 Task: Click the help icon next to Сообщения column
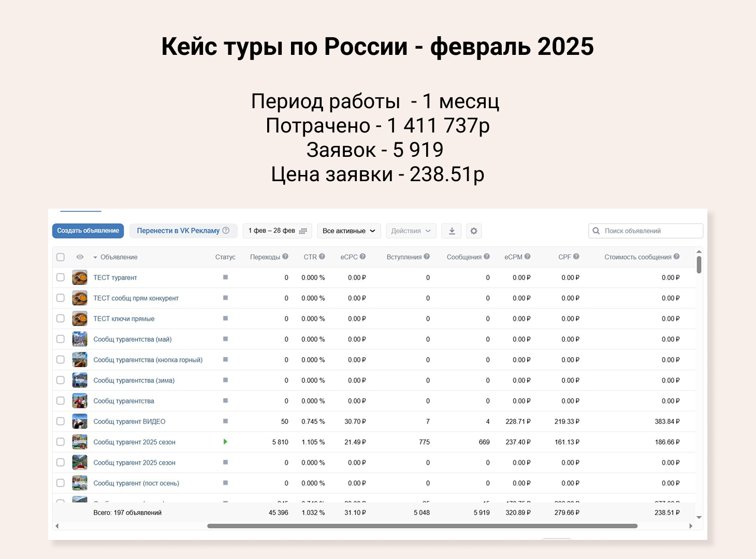coord(486,256)
